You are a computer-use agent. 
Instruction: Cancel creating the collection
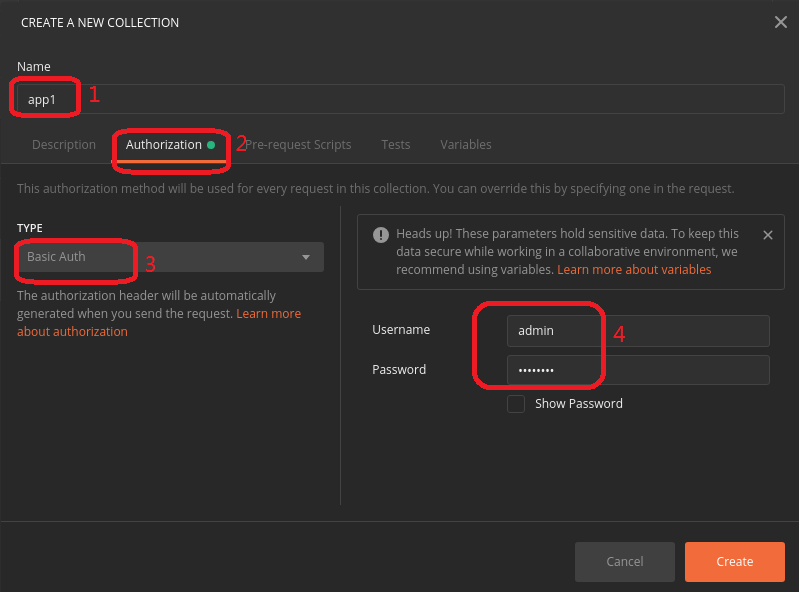pyautogui.click(x=625, y=562)
